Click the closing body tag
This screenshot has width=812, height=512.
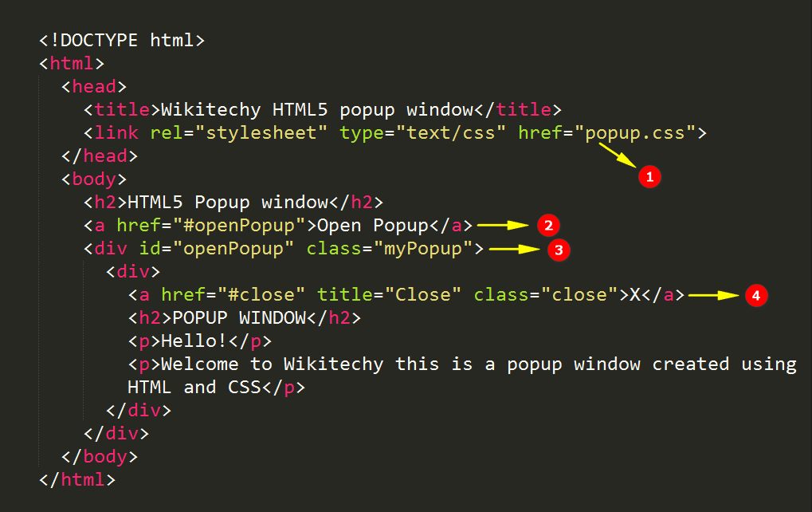100,456
